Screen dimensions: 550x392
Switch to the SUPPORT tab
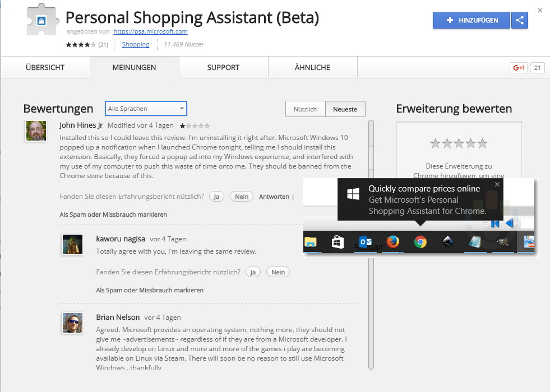(224, 68)
